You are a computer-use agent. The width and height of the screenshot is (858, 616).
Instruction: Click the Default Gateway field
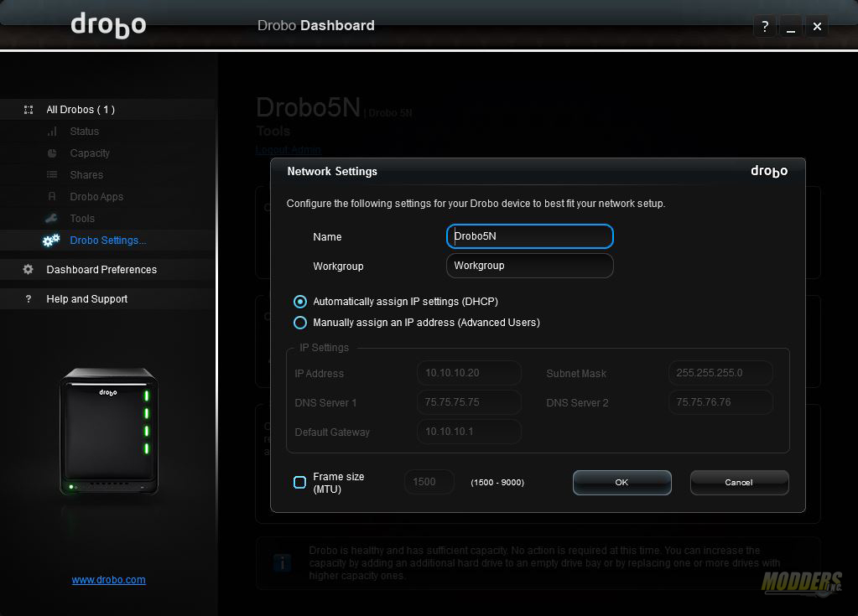(469, 432)
